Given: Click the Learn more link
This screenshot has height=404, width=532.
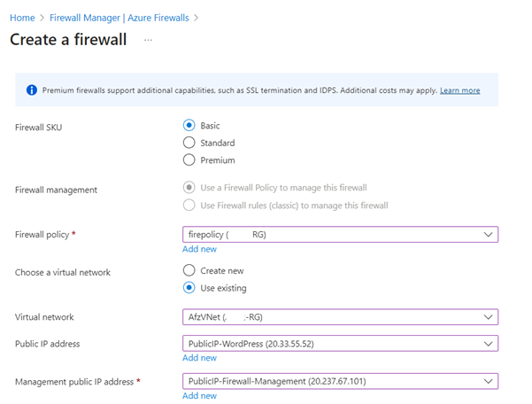Looking at the screenshot, I should [x=459, y=90].
